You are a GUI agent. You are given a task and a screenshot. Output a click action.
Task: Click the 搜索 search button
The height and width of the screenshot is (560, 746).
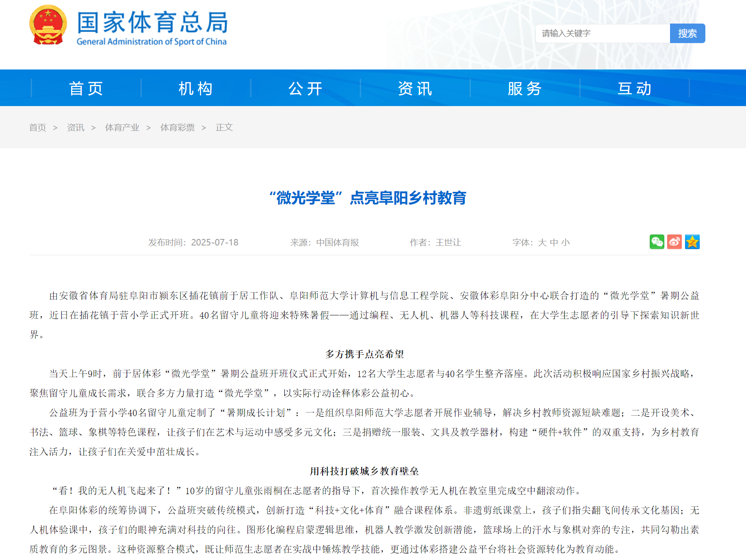[x=687, y=33]
